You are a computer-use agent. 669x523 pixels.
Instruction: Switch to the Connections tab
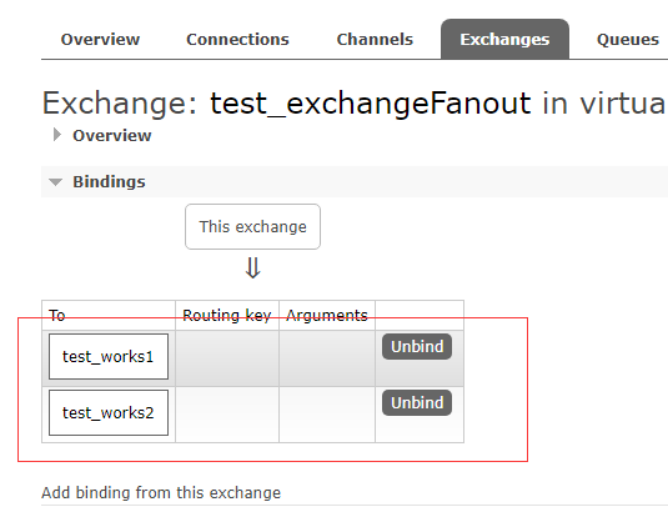pyautogui.click(x=238, y=39)
